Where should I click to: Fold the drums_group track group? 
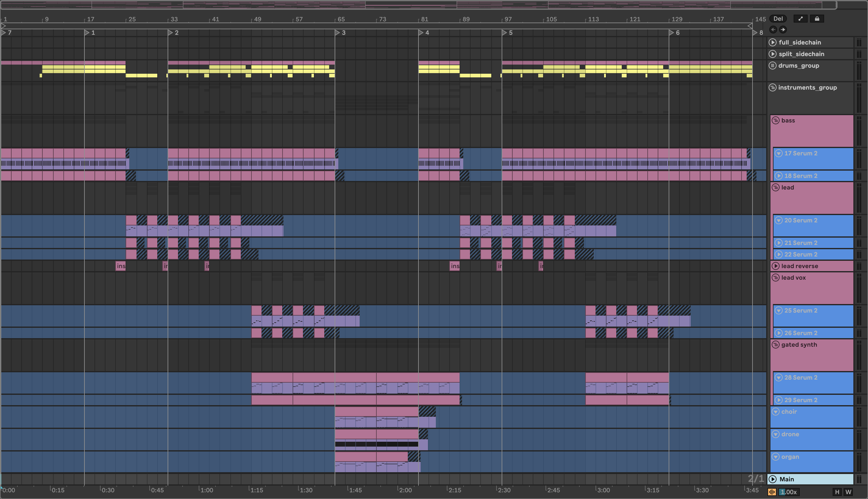(x=773, y=65)
